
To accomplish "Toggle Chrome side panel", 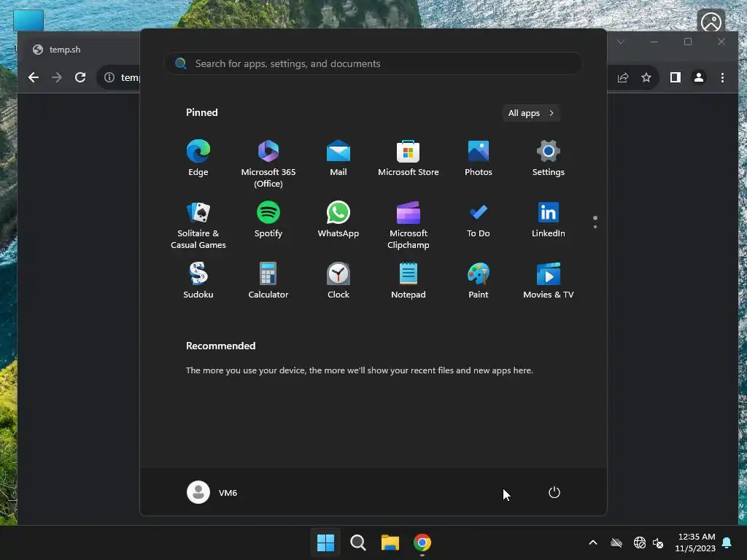I will pos(675,77).
